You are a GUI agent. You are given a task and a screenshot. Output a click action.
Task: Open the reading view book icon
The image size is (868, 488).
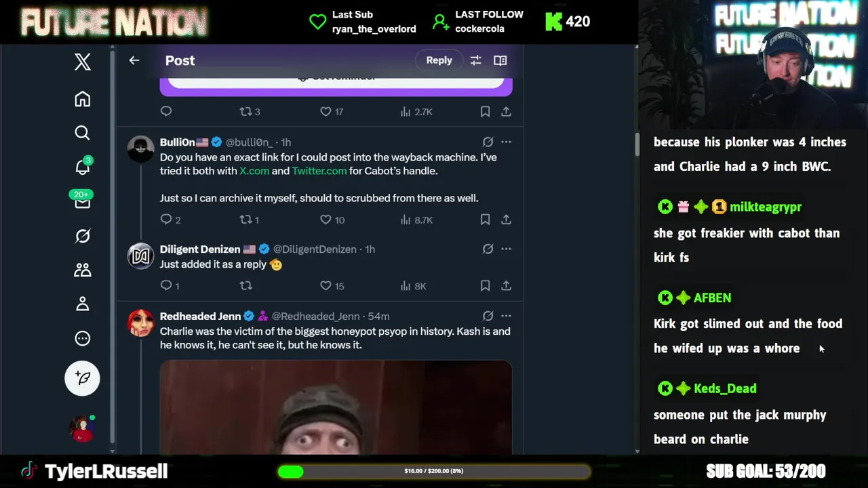500,60
